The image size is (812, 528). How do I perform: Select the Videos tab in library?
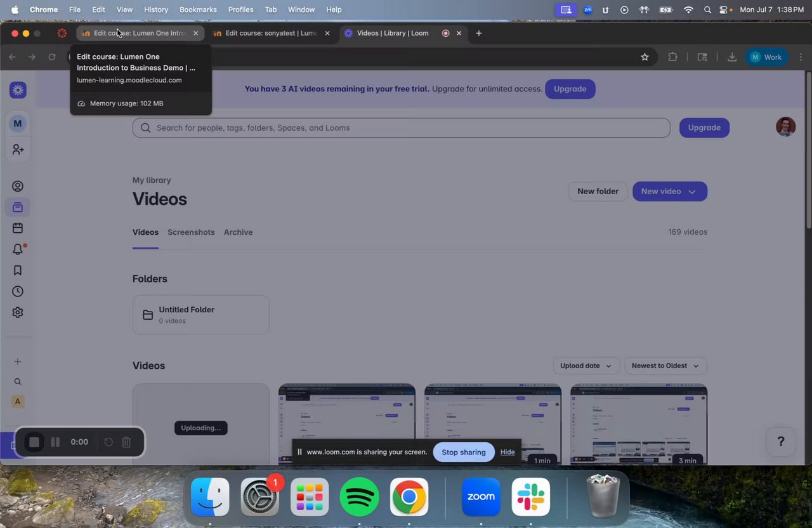click(145, 232)
